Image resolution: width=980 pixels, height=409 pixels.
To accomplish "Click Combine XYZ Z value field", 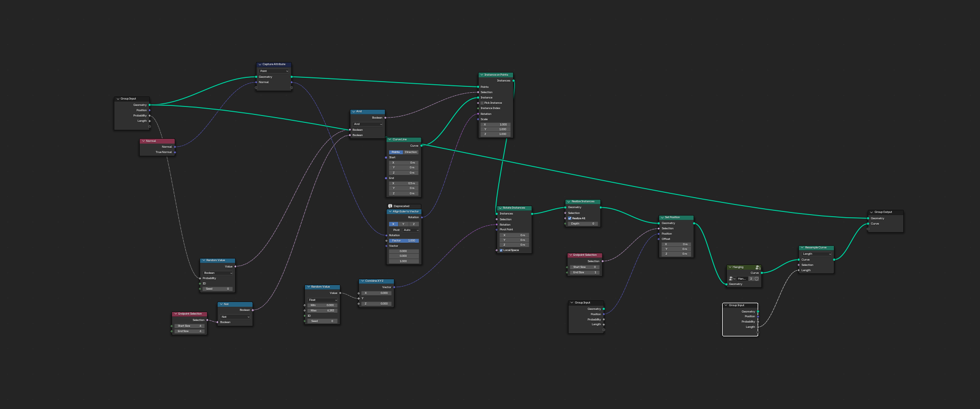I will (x=376, y=304).
